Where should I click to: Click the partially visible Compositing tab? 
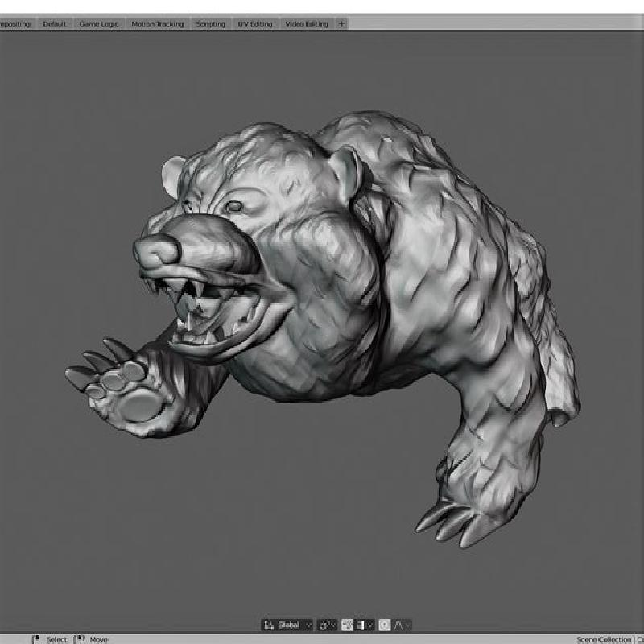click(14, 24)
